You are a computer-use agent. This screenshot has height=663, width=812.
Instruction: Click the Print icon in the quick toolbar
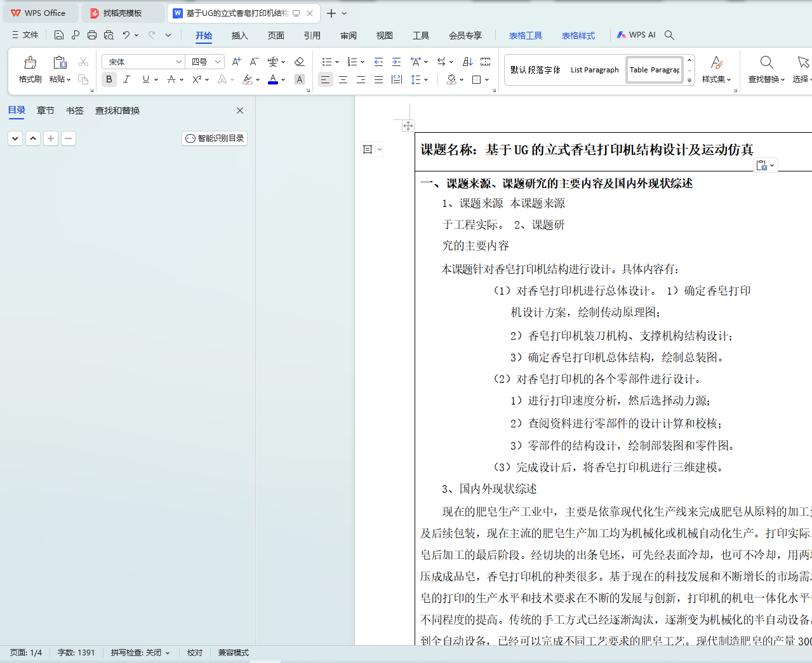(92, 35)
